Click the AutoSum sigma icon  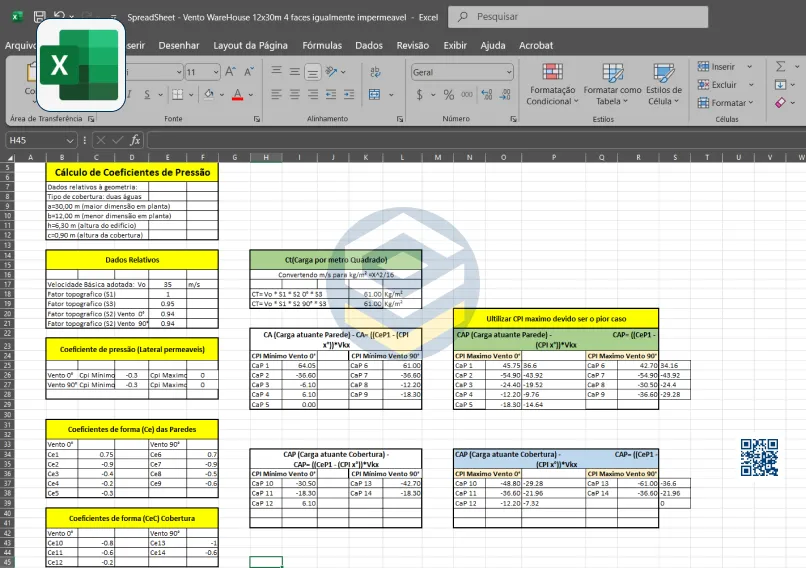781,66
